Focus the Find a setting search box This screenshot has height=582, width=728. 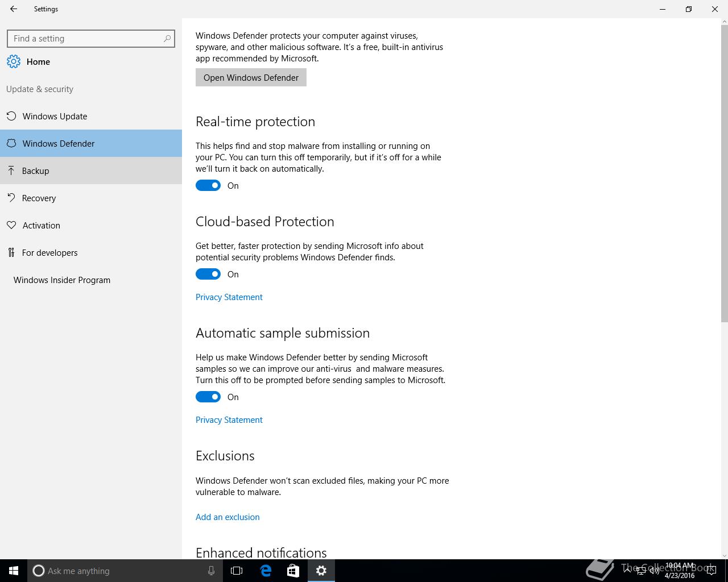point(91,39)
